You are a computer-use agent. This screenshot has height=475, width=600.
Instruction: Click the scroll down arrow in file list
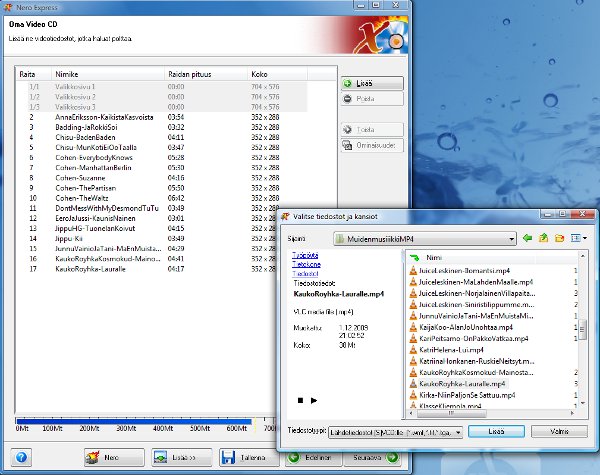pos(583,403)
